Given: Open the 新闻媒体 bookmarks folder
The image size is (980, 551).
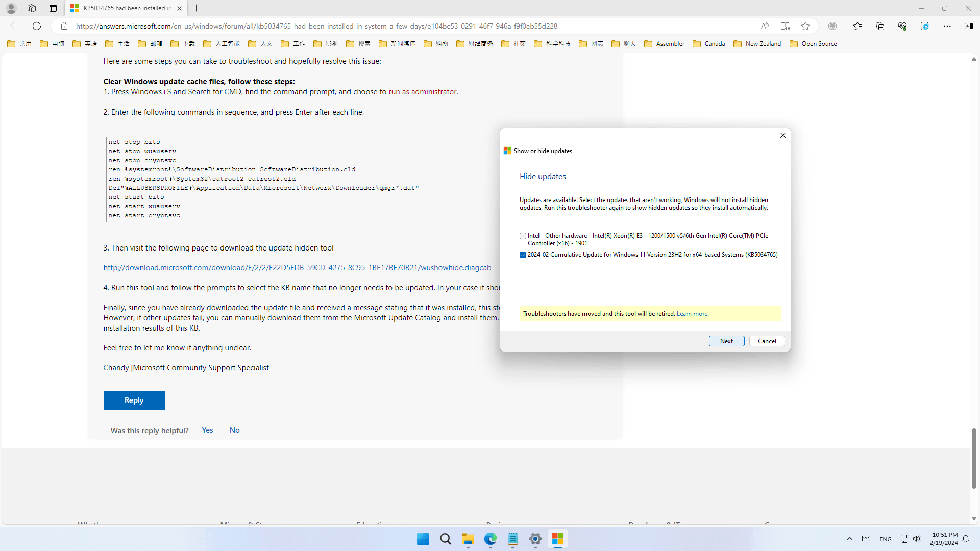Looking at the screenshot, I should pos(397,44).
